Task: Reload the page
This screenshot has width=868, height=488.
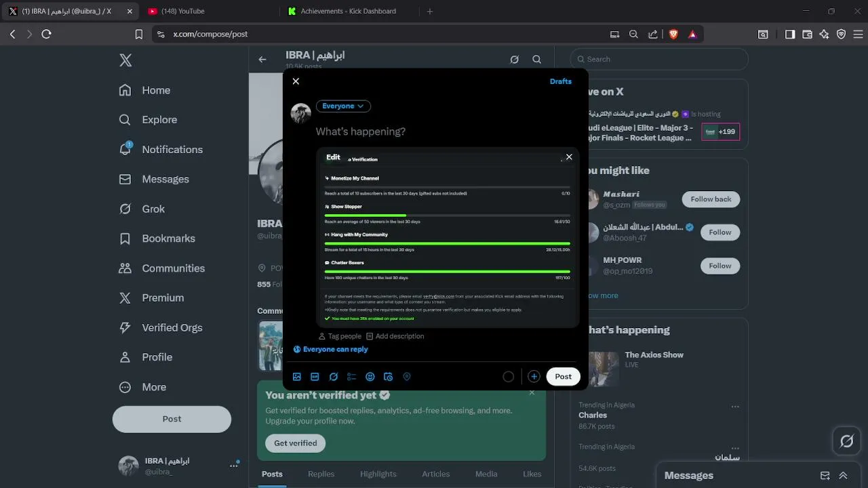Action: click(x=47, y=34)
